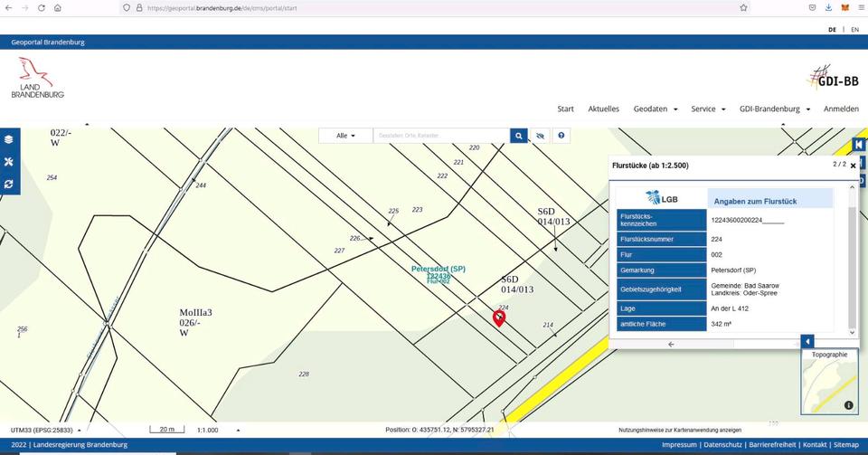Toggle the crossed-eye visibility button
Viewport: 868px width, 455px height.
click(x=540, y=136)
